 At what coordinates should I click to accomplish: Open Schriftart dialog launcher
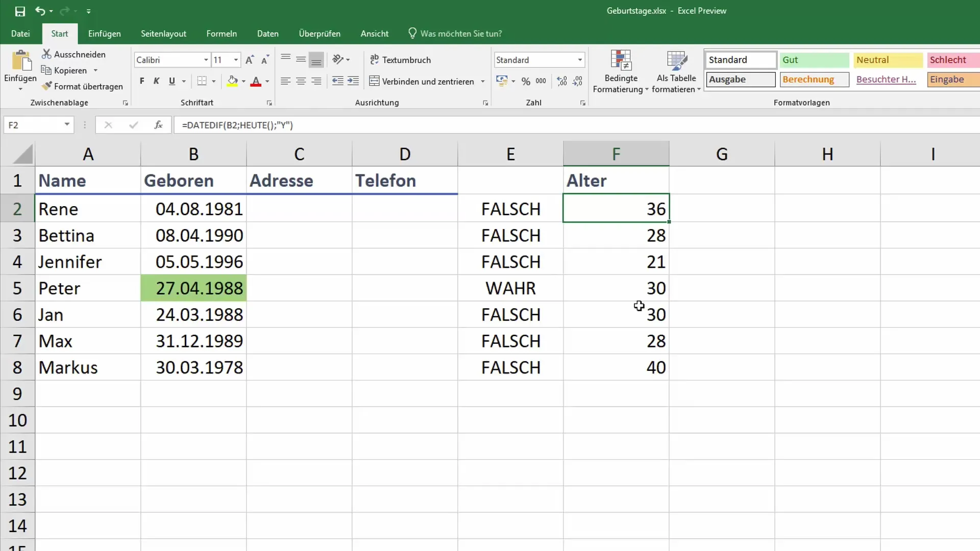click(269, 103)
